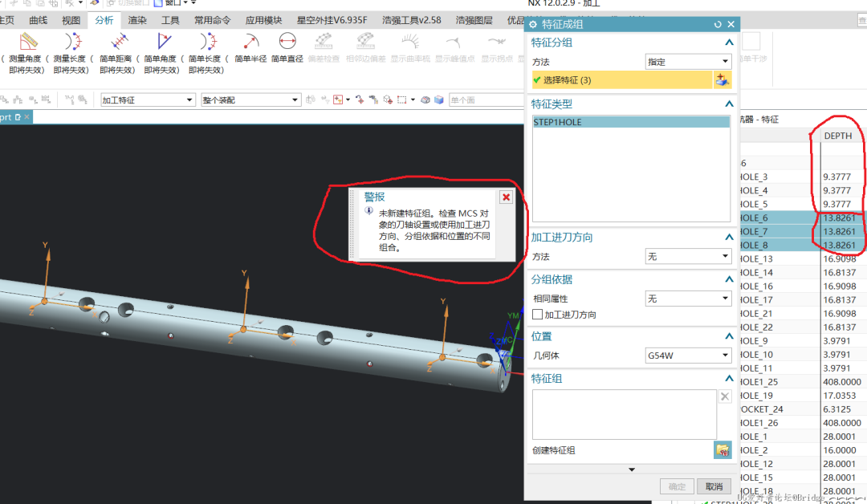The width and height of the screenshot is (867, 504).
Task: Switch to the 工具 ribbon tab
Action: tap(170, 20)
